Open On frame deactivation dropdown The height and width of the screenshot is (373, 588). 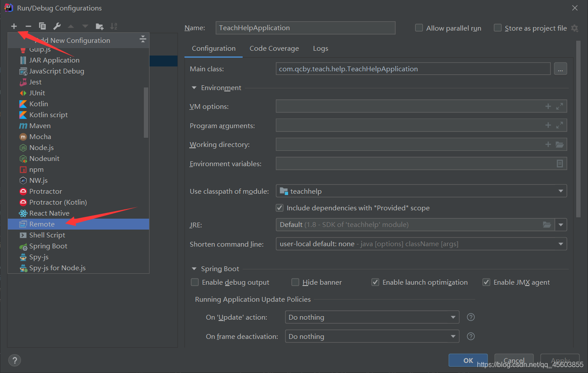point(372,336)
